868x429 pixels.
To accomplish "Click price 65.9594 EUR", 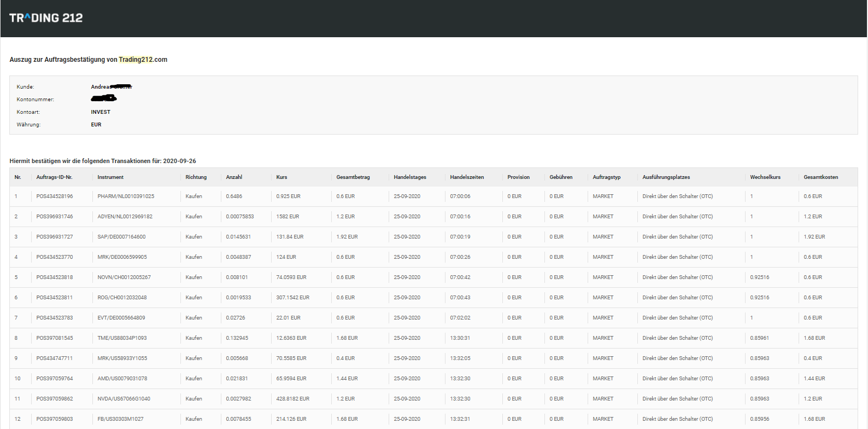I will point(291,379).
